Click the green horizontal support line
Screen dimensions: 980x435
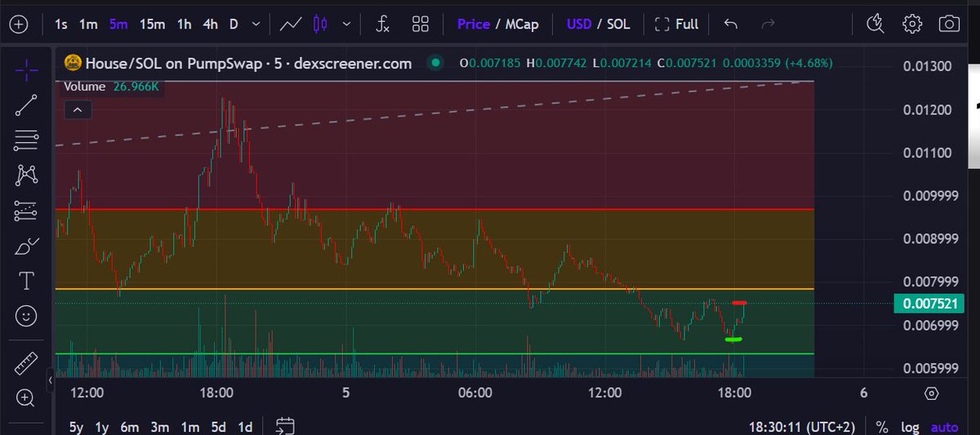tap(434, 353)
